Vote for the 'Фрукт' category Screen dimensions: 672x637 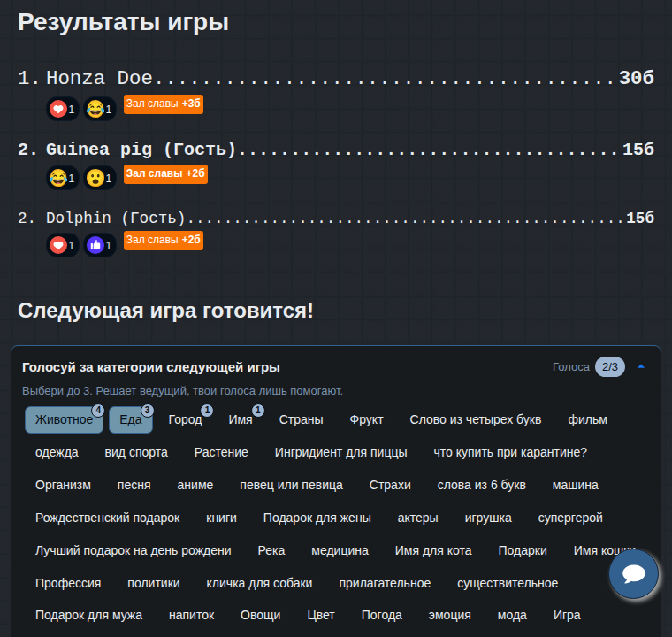tap(366, 419)
